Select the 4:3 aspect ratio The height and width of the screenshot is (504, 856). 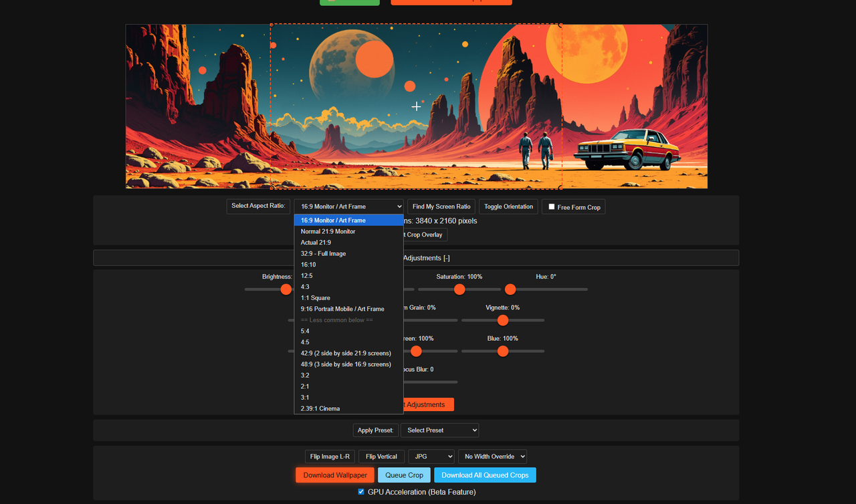pos(348,287)
